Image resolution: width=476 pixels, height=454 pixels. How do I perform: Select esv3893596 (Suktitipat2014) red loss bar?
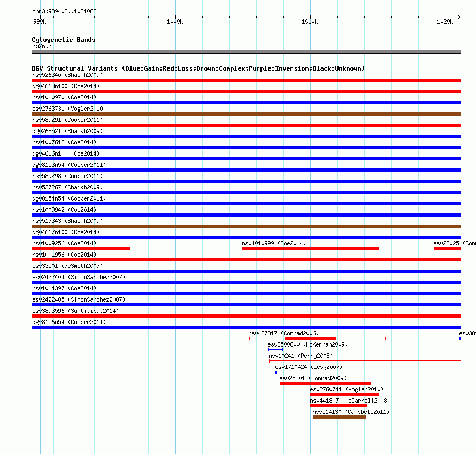point(246,316)
